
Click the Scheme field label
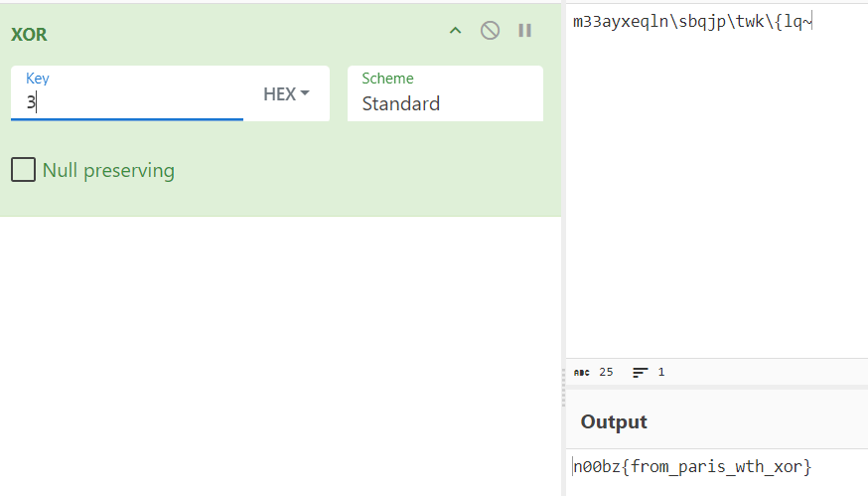pyautogui.click(x=387, y=79)
